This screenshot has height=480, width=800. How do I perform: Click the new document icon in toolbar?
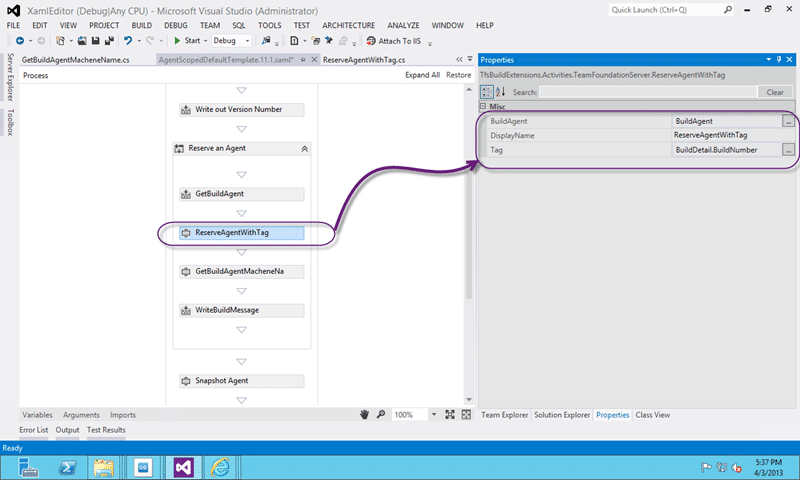(294, 41)
